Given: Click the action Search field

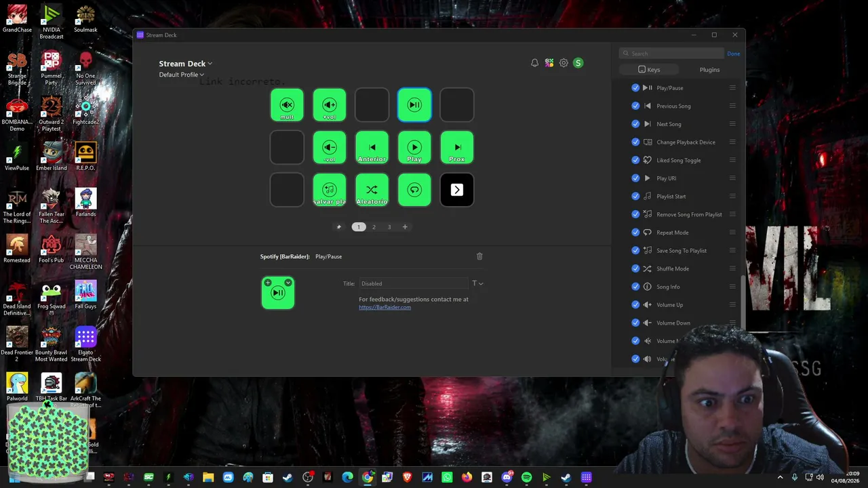Looking at the screenshot, I should (x=671, y=54).
